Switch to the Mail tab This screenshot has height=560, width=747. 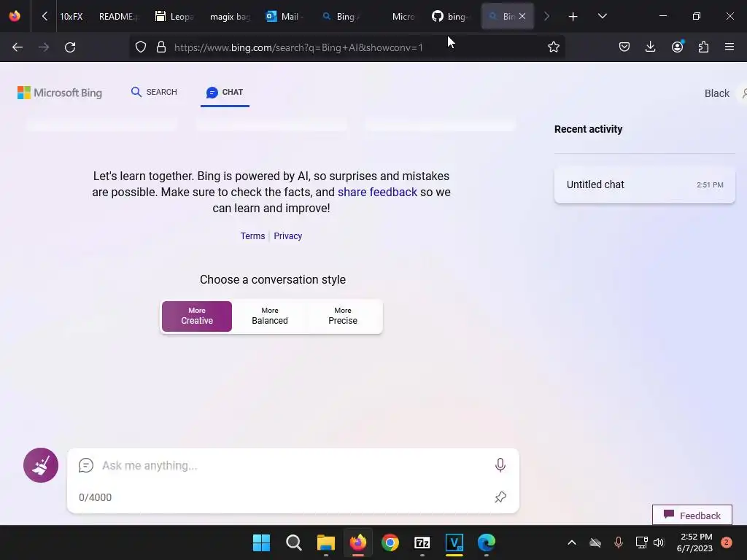[x=285, y=17]
